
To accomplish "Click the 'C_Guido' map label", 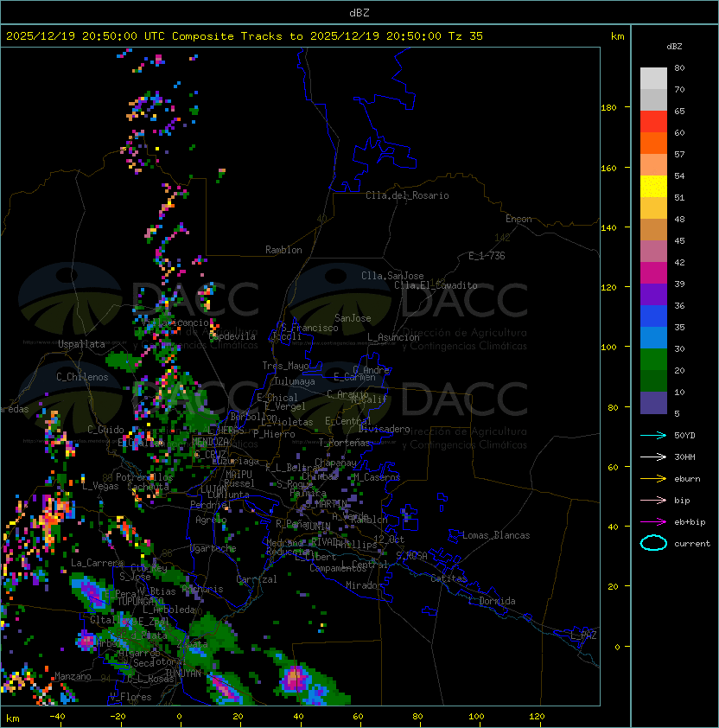I will point(105,430).
